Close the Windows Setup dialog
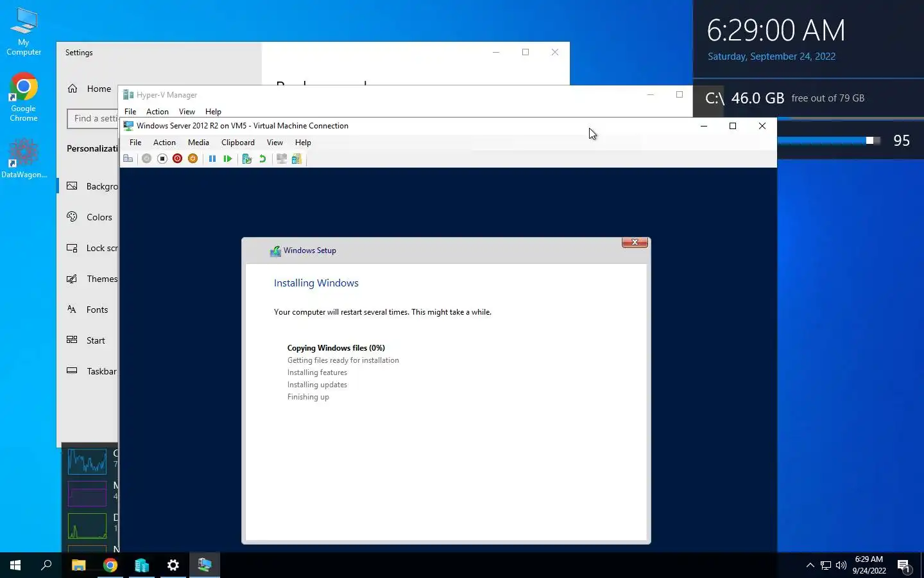 [x=635, y=242]
